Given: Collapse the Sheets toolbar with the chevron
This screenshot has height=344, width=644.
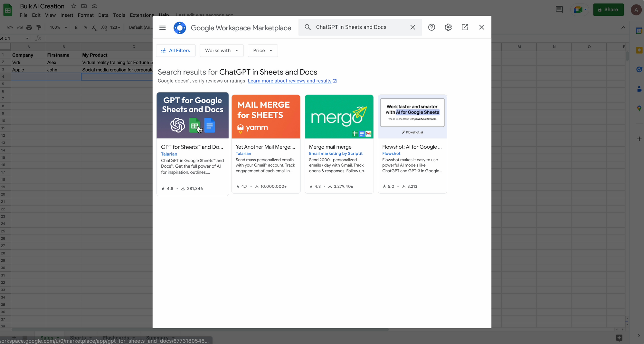Looking at the screenshot, I should coord(623,27).
